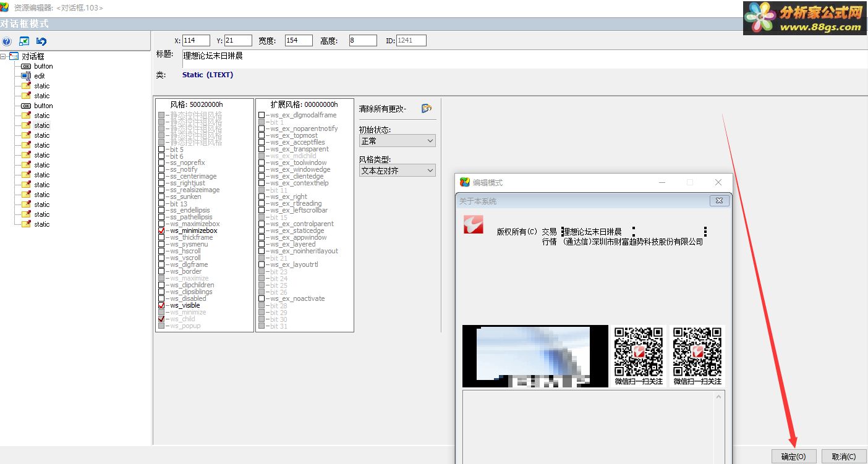The image size is (868, 464).
Task: Select the 对话框 root node in tree
Action: pos(33,56)
